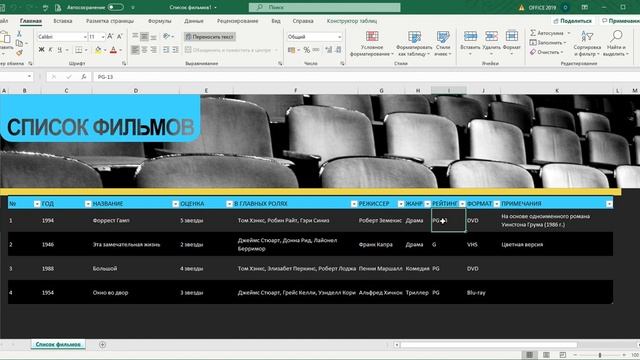The image size is (640, 360).
Task: Open Find and Select menu
Action: [x=616, y=43]
